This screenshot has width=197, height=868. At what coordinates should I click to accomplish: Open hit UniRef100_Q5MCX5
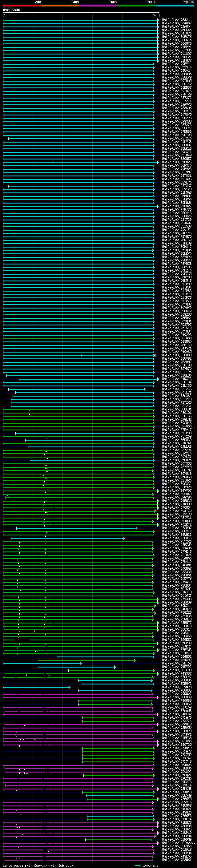pos(177,30)
